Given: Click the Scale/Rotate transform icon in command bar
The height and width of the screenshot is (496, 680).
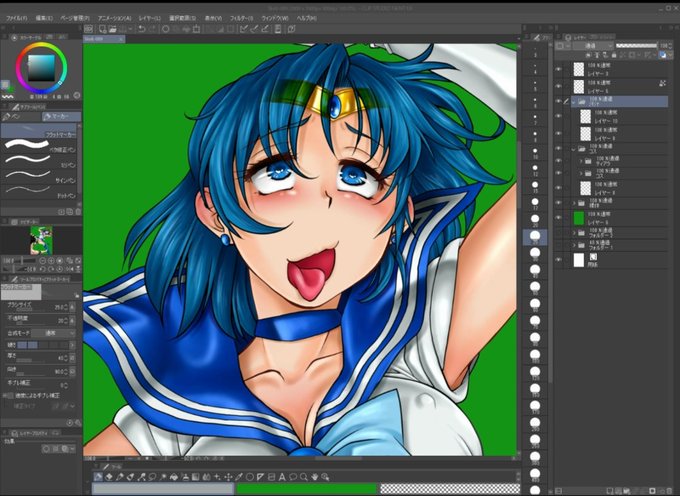Looking at the screenshot, I should point(196,29).
